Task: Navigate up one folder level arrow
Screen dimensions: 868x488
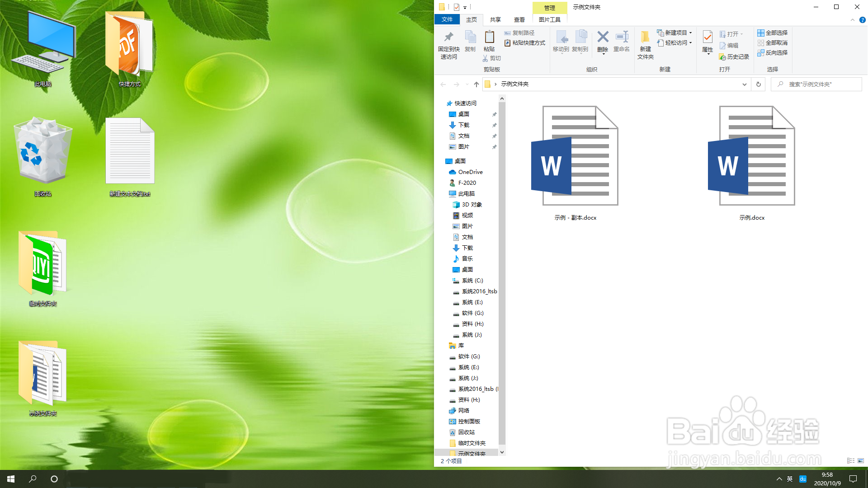Action: pos(476,84)
